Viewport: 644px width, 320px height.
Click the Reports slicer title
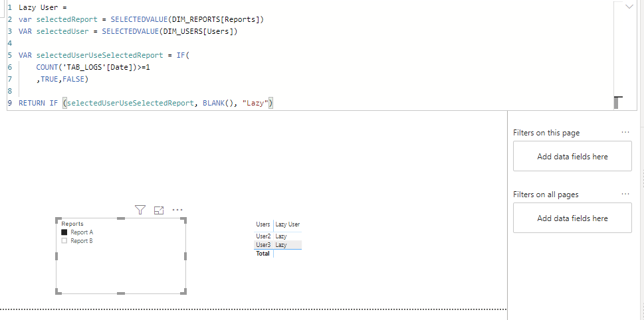(x=72, y=224)
